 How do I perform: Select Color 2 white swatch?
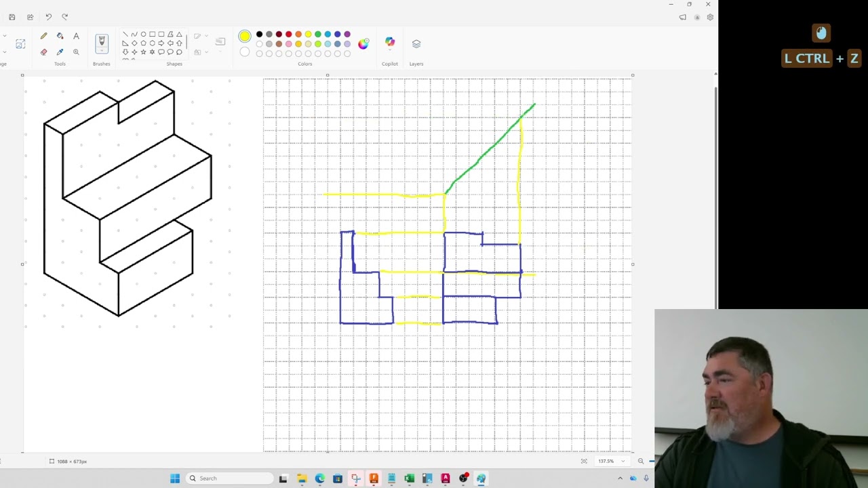tap(245, 52)
